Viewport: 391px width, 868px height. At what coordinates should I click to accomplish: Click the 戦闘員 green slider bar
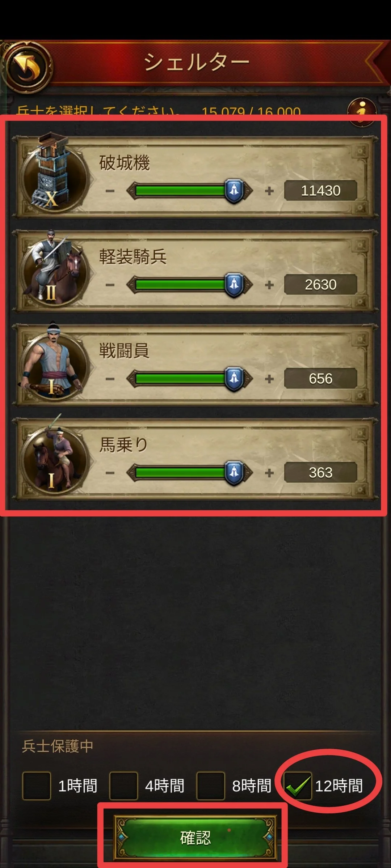coord(180,379)
